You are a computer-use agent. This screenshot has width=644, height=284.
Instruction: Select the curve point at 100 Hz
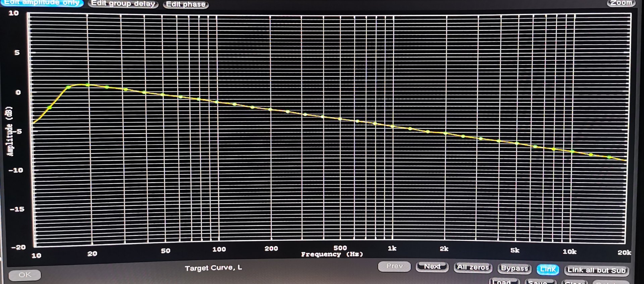(217, 102)
